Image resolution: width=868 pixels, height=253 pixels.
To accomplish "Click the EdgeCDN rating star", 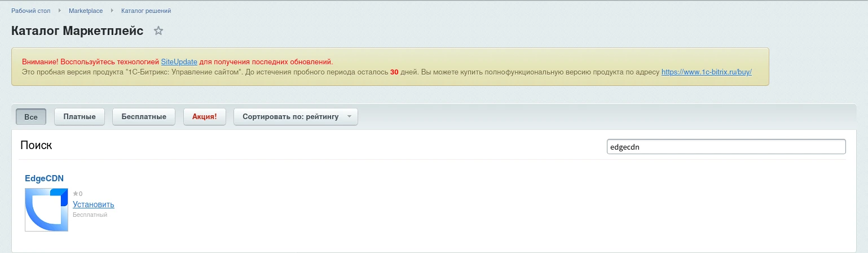I will 75,194.
